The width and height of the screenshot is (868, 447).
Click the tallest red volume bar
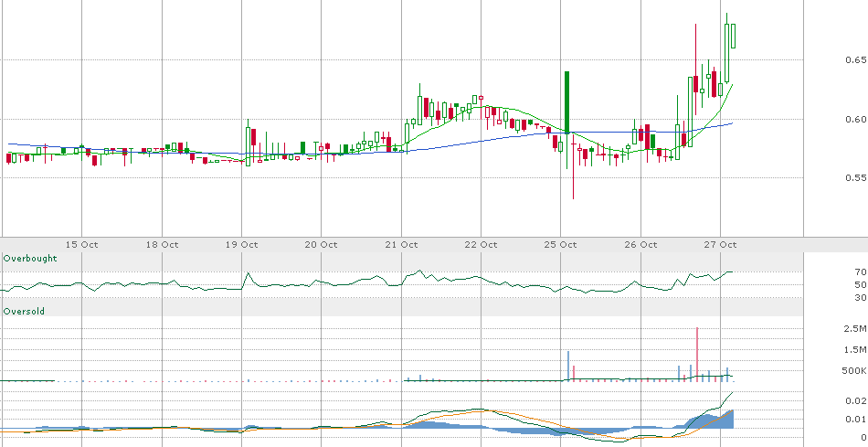(x=697, y=355)
